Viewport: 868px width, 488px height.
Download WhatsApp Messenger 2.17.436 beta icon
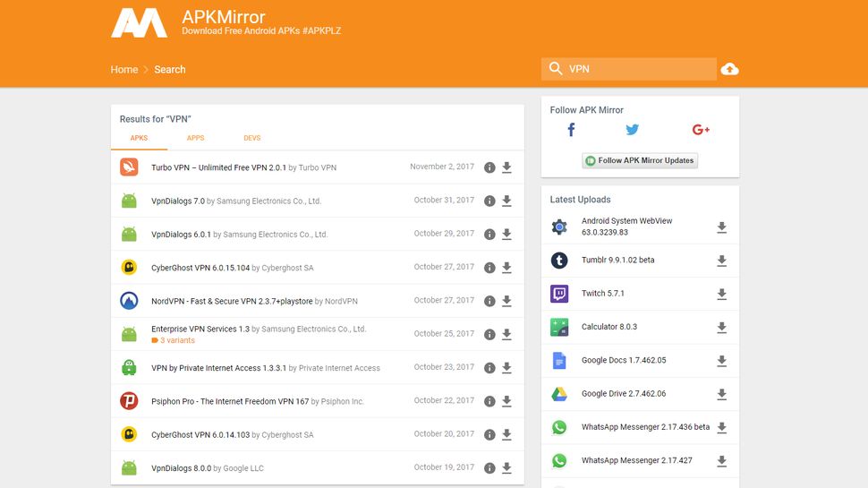coord(721,428)
